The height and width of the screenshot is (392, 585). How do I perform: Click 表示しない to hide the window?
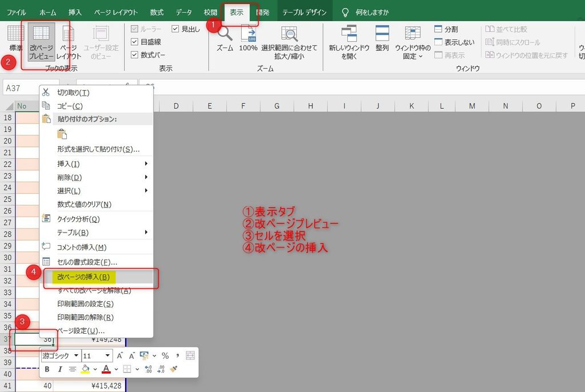(454, 42)
